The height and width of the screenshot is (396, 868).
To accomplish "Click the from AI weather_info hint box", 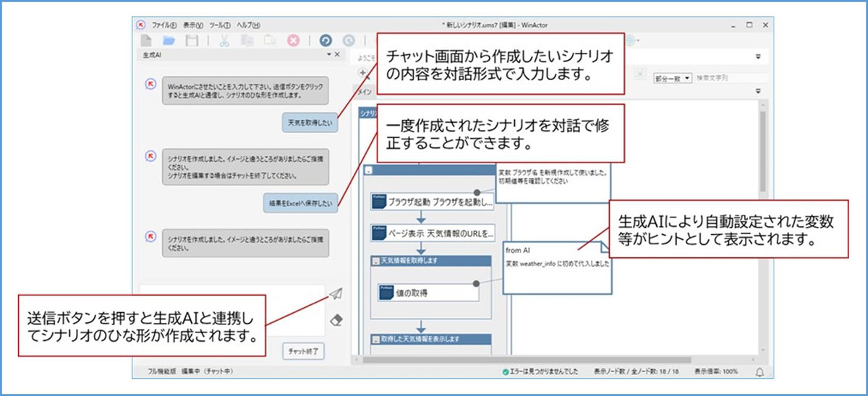I will click(x=557, y=268).
